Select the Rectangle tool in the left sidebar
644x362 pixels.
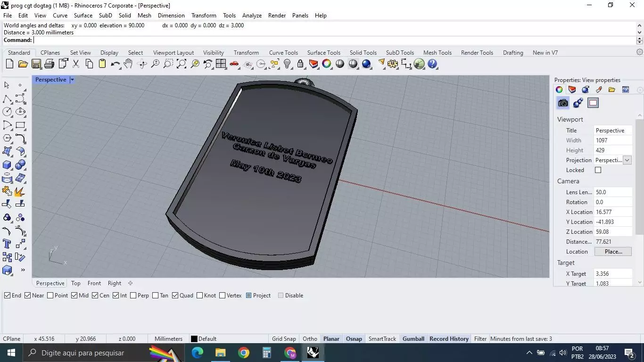20,125
